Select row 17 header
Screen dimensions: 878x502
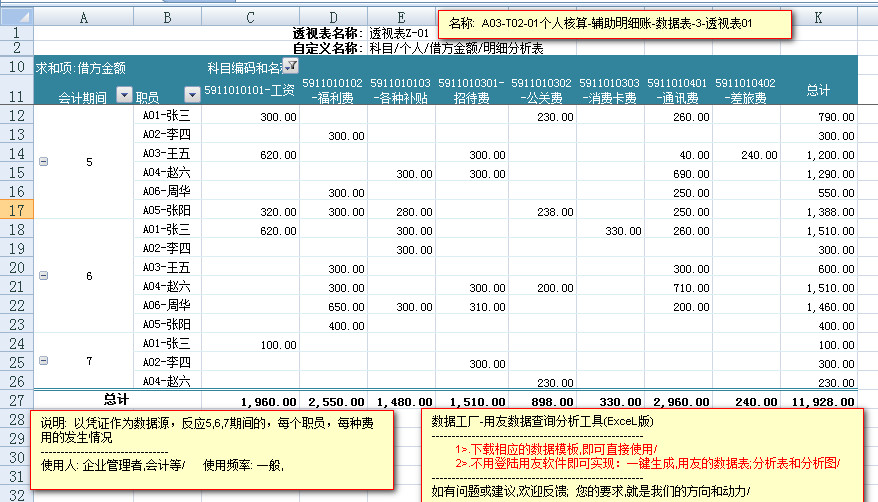pos(16,211)
